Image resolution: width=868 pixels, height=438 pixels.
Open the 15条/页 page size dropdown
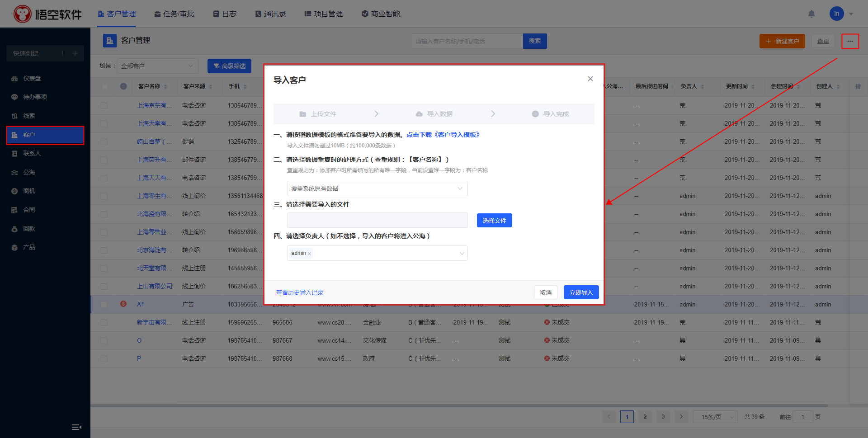(715, 417)
